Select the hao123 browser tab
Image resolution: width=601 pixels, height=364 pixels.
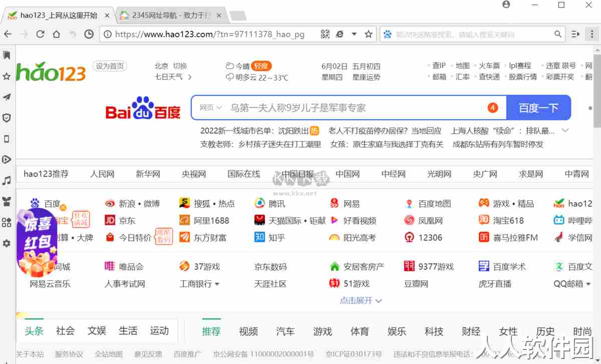(x=59, y=16)
